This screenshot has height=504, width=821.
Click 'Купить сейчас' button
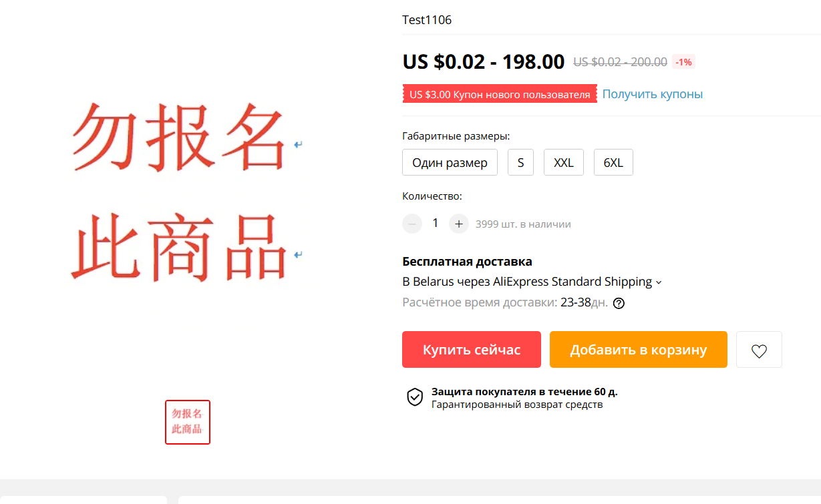[472, 350]
